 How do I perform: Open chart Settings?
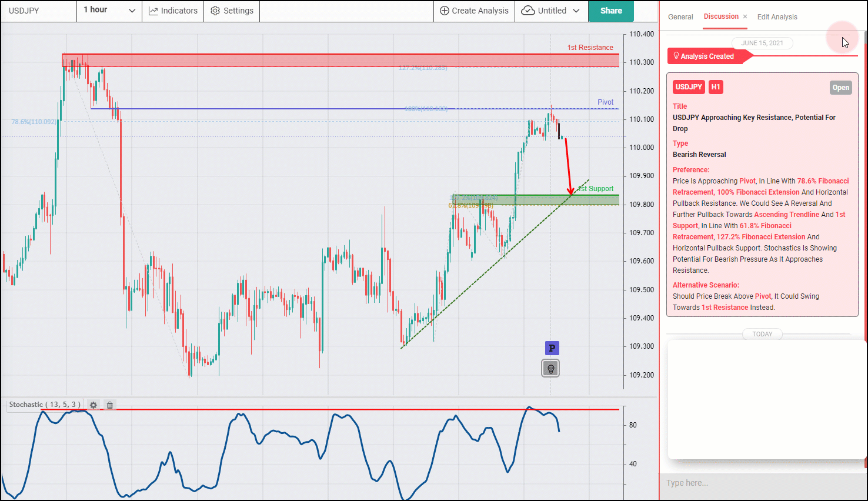232,11
